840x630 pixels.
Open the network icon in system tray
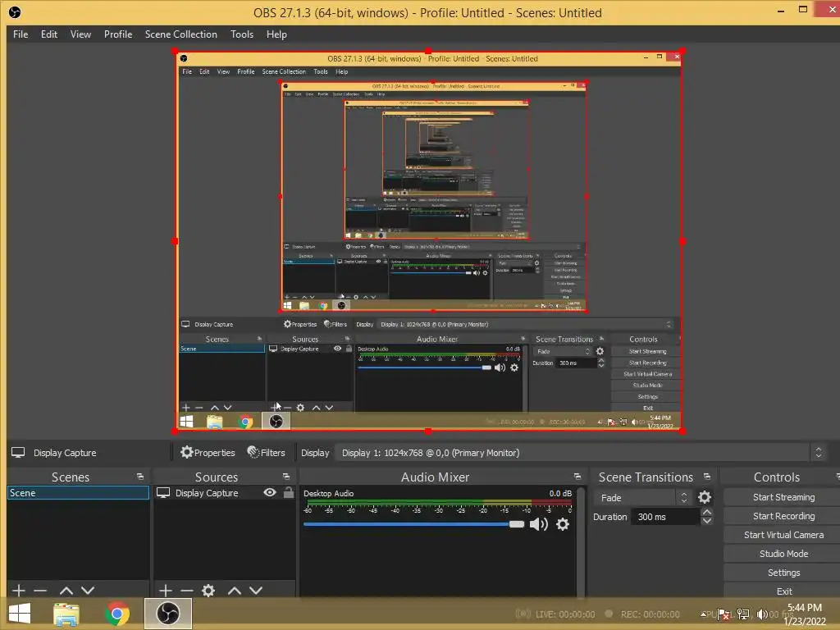(x=742, y=614)
